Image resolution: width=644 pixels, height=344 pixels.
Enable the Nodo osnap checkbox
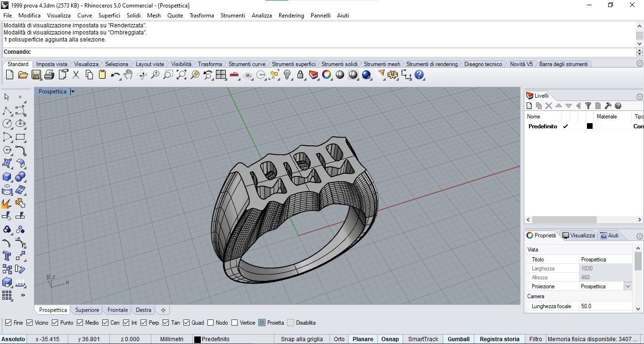click(210, 323)
